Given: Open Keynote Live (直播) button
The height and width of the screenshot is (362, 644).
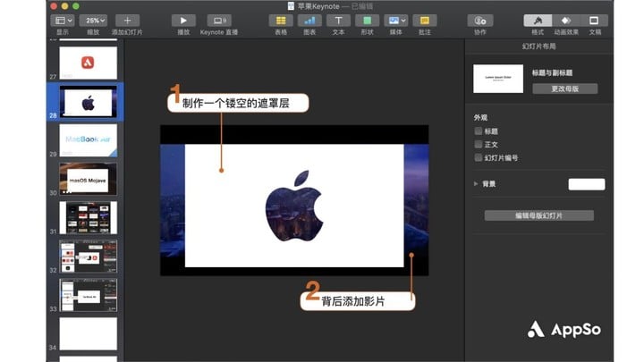Looking at the screenshot, I should (x=219, y=21).
